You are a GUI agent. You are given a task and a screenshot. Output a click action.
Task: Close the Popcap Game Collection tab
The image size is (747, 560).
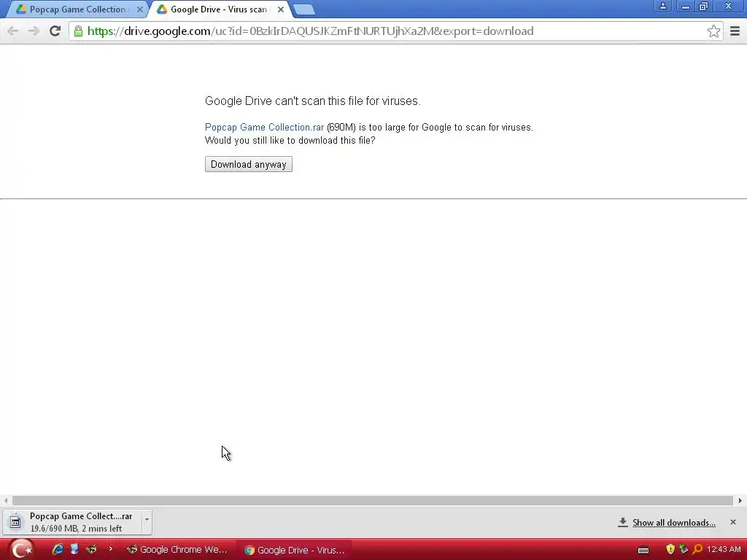pos(140,9)
